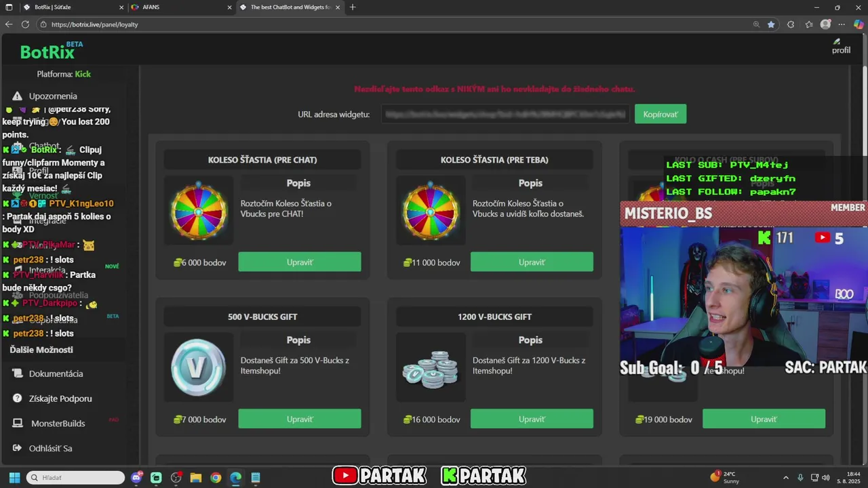This screenshot has height=488, width=868.
Task: Show hidden system tray icons chevron
Action: tap(786, 477)
